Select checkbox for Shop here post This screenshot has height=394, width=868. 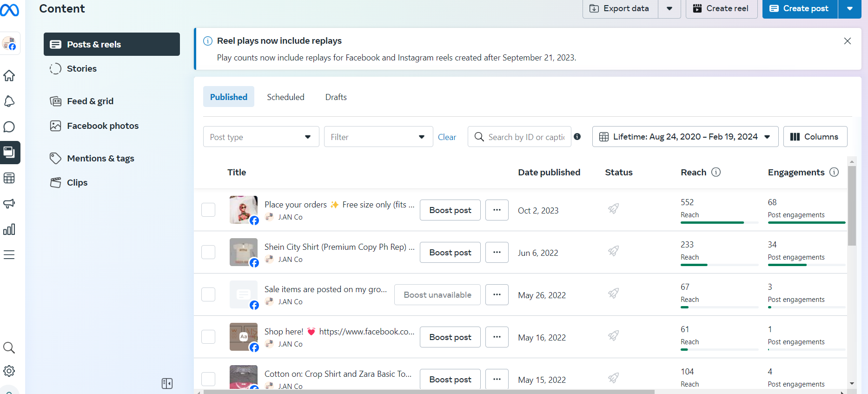click(x=208, y=337)
